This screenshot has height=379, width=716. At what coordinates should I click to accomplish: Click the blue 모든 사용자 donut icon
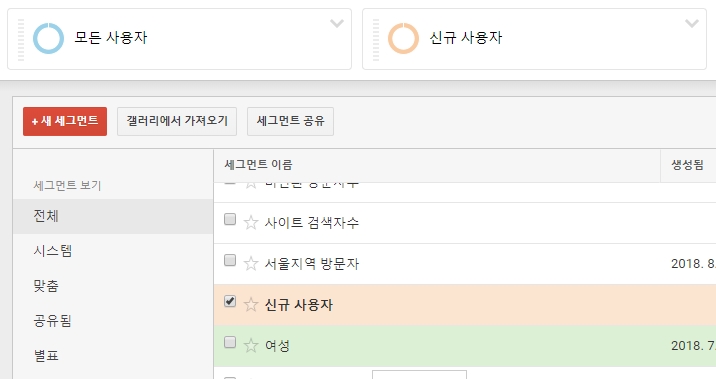pyautogui.click(x=48, y=38)
